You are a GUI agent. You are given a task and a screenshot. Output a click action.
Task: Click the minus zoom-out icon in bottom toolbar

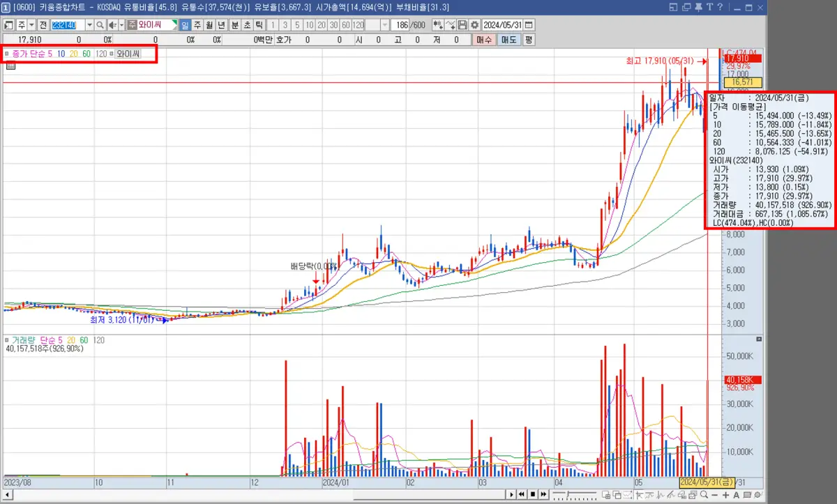(x=715, y=495)
